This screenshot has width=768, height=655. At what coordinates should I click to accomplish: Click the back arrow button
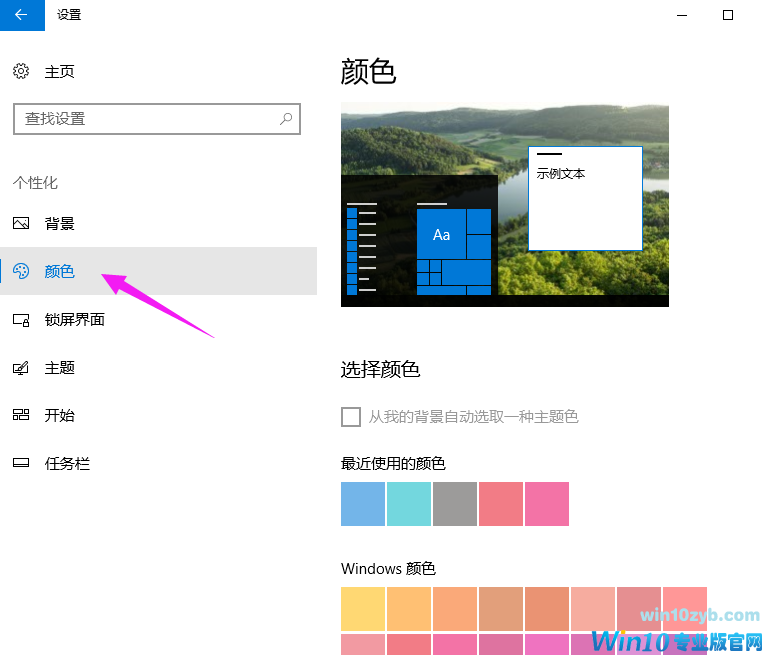point(22,15)
